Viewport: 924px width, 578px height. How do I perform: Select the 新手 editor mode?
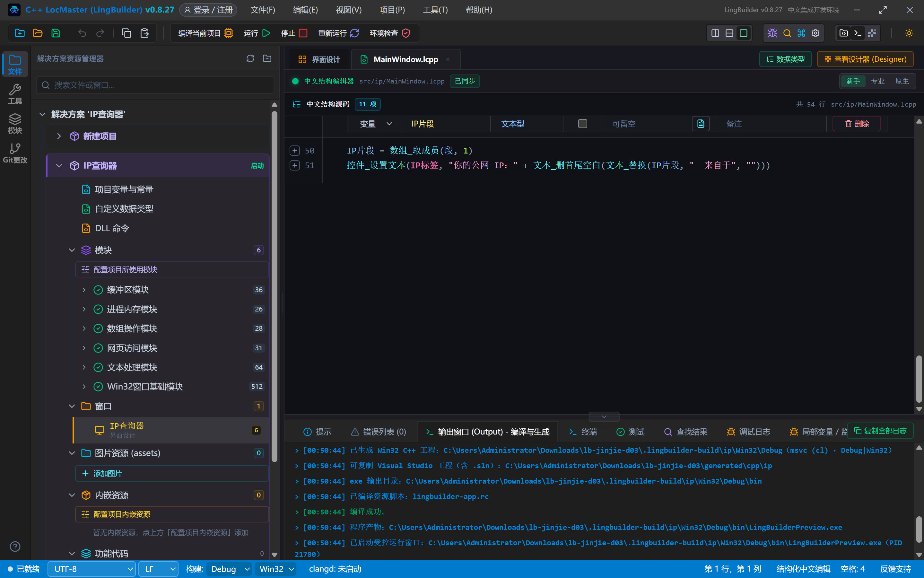853,81
